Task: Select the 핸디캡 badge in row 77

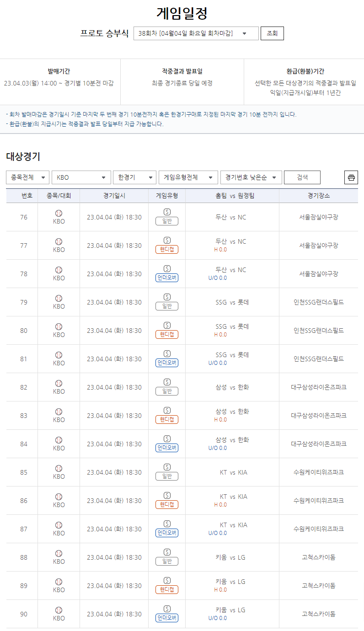Action: pyautogui.click(x=167, y=250)
